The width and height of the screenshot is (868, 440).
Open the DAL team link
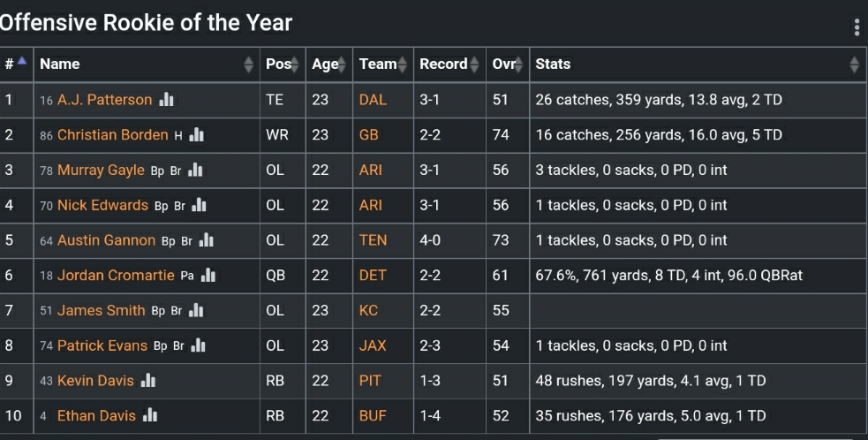point(373,100)
